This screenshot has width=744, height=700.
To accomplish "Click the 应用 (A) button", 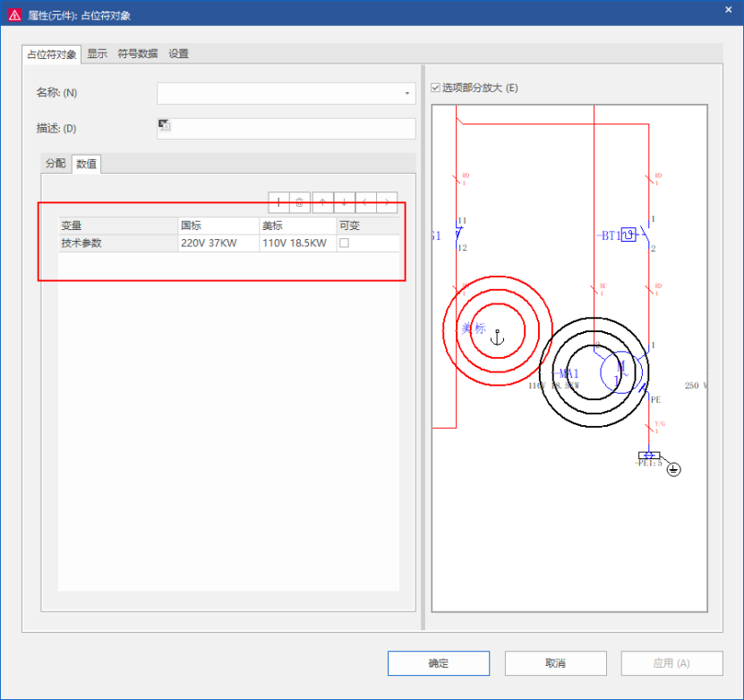I will pos(671,663).
